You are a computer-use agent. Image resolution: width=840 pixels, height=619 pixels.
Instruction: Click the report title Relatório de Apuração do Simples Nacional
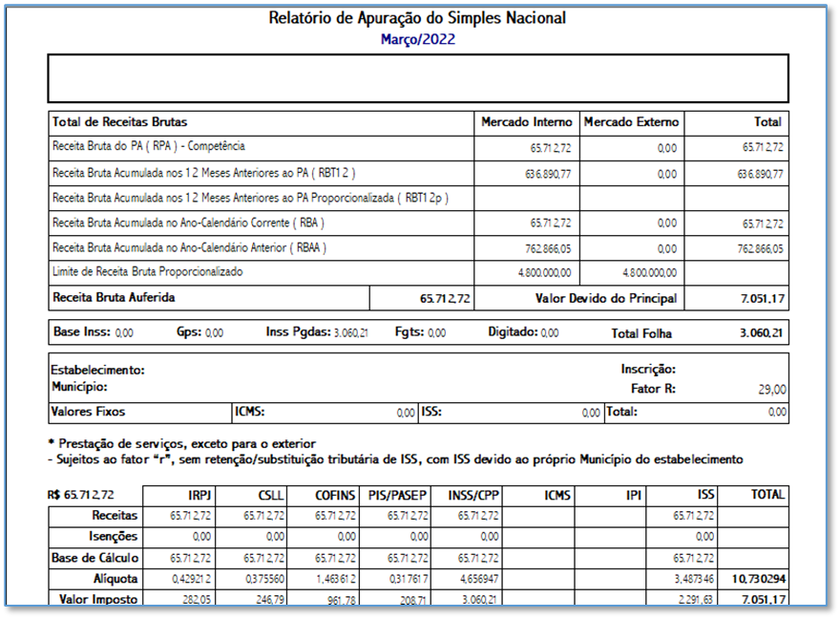pos(417,18)
